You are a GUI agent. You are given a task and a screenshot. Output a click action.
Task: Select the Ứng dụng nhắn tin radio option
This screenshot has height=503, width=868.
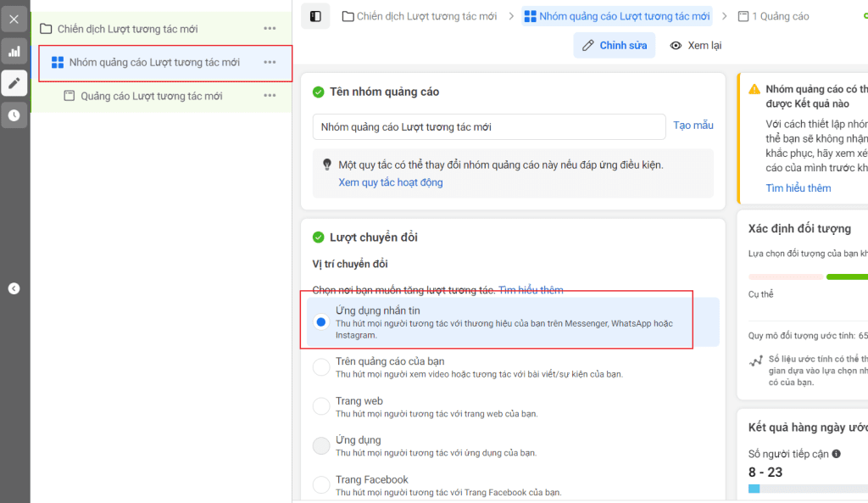321,321
